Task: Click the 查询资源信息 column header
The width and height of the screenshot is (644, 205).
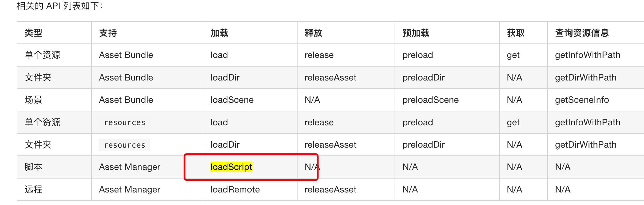Action: [x=582, y=33]
